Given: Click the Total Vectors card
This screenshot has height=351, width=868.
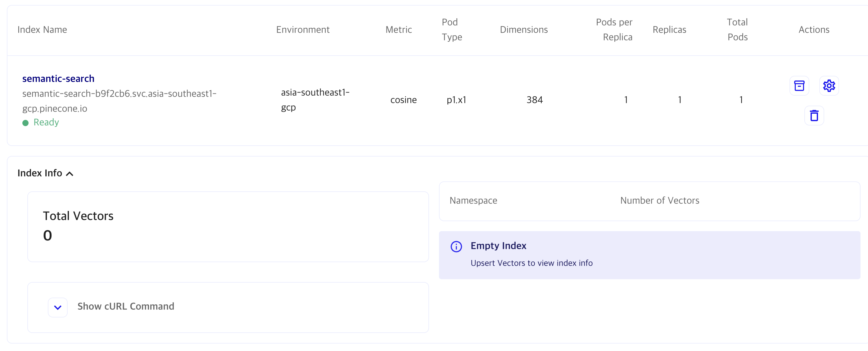Looking at the screenshot, I should [x=228, y=226].
